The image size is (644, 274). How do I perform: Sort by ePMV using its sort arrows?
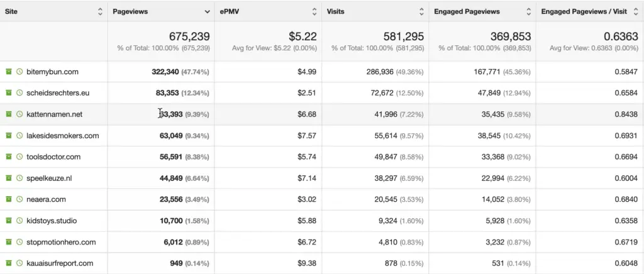point(314,11)
